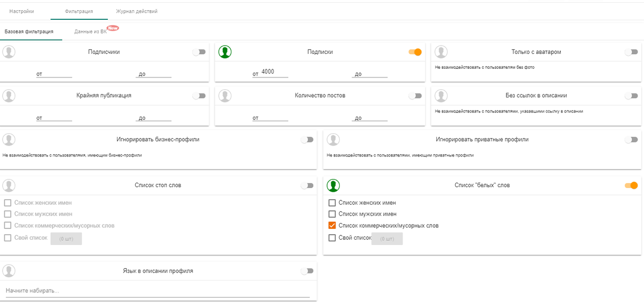Click the avatar icon beside Количество постов

(226, 96)
